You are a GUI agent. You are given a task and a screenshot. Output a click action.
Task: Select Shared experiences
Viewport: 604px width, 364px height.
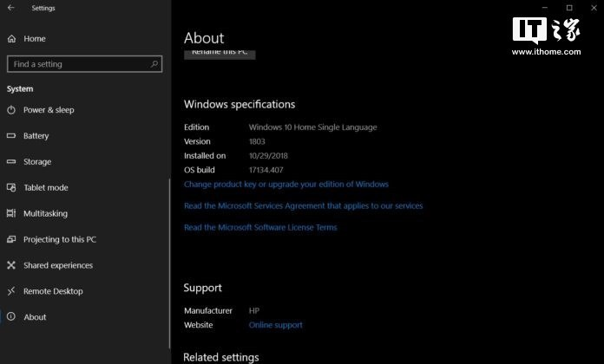(58, 265)
